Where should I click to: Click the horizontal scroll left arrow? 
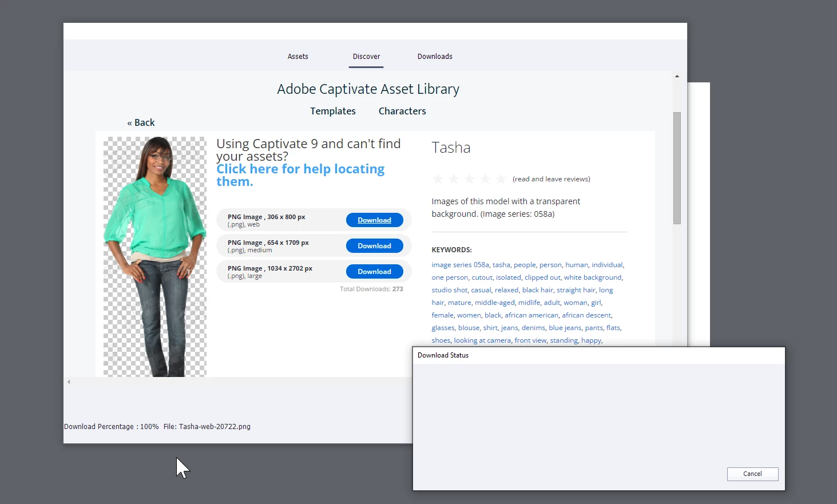point(69,382)
